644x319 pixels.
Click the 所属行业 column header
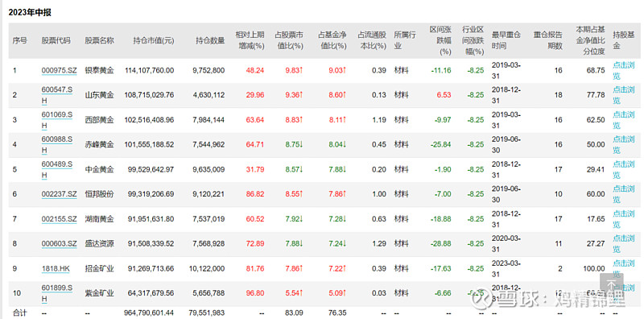(x=405, y=40)
